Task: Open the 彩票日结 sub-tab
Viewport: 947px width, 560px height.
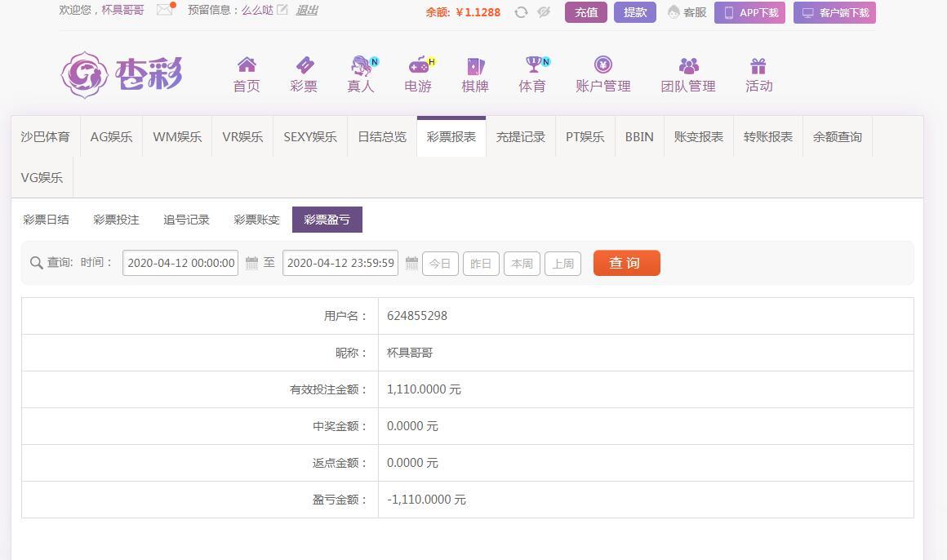Action: pyautogui.click(x=46, y=220)
